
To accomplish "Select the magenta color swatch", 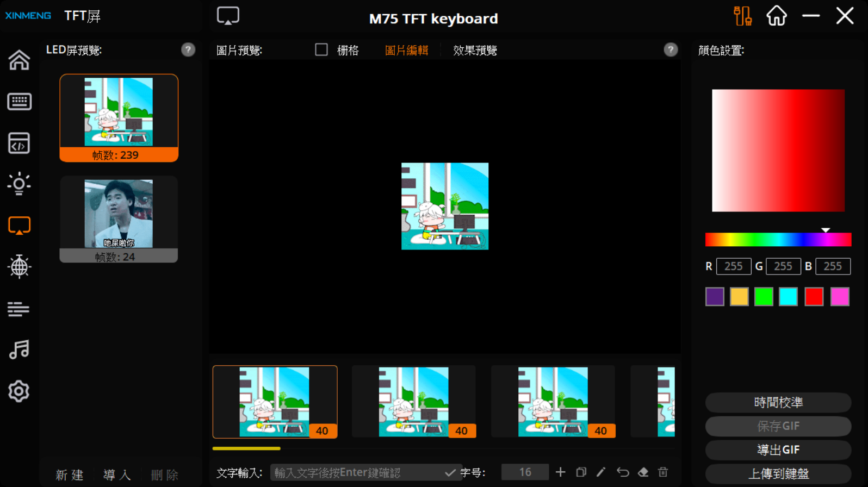I will coord(840,297).
